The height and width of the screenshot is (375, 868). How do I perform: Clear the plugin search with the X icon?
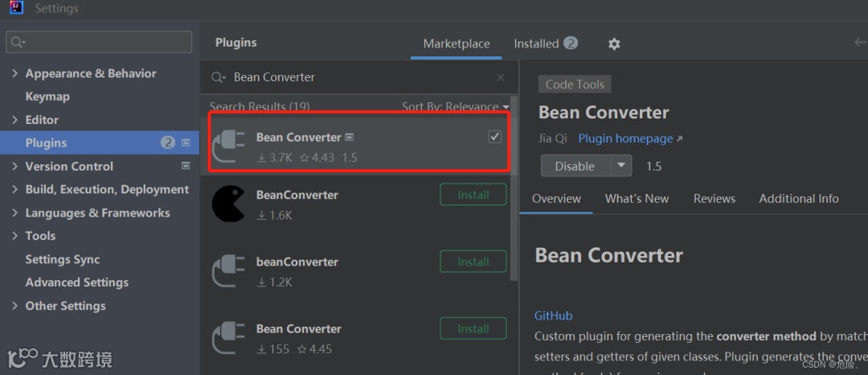(x=501, y=77)
